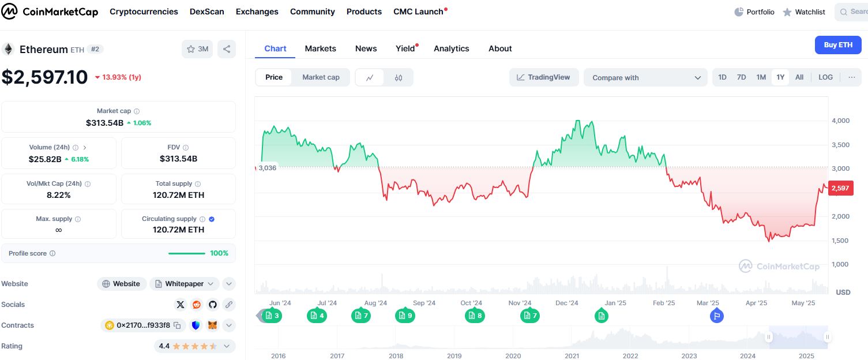Viewport: 868px width, 360px height.
Task: Click the share icon next to Ethereum
Action: coord(227,49)
